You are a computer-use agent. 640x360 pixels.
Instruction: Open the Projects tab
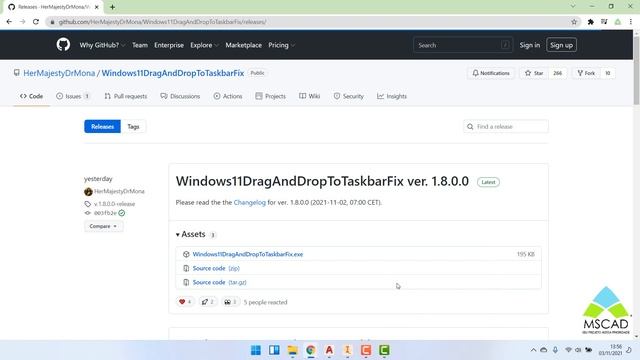tap(270, 96)
